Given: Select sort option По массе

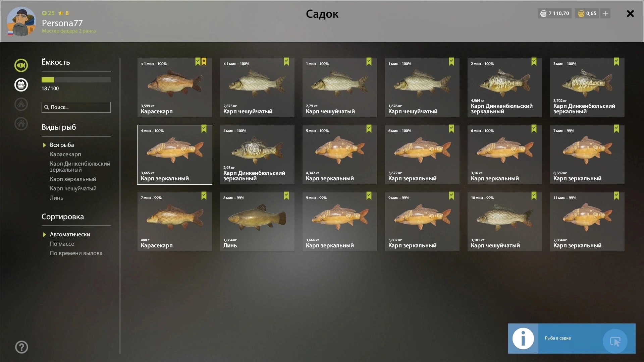Looking at the screenshot, I should [62, 244].
